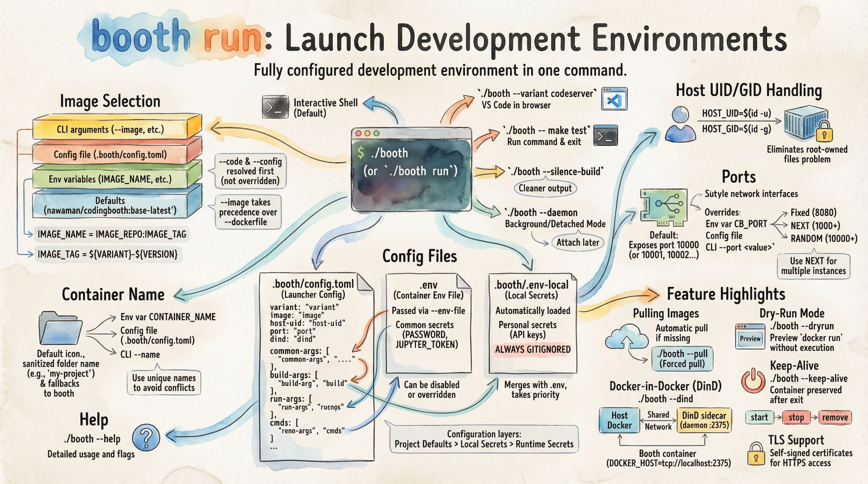Click the 'Configuration layers' summary box
This screenshot has height=484, width=868.
(x=484, y=439)
